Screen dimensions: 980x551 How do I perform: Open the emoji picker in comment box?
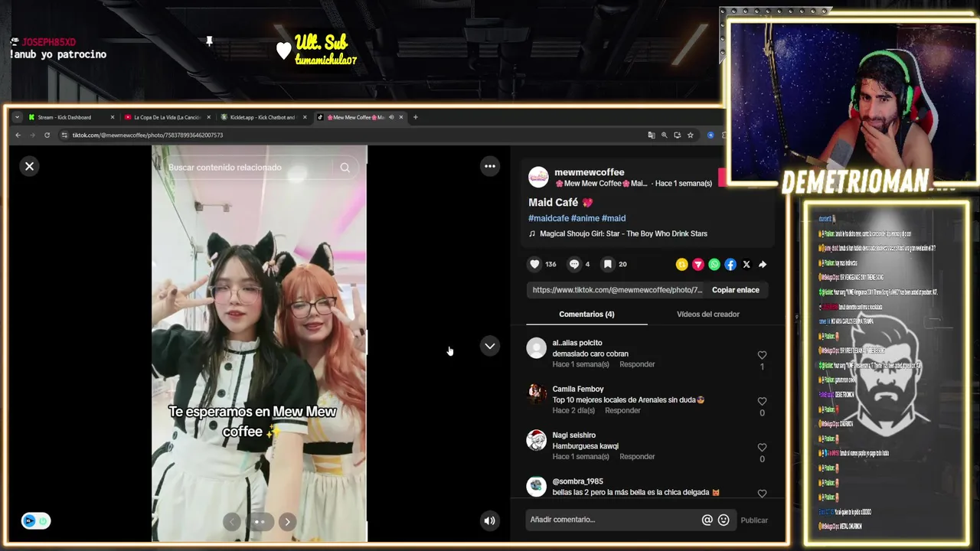pos(724,520)
